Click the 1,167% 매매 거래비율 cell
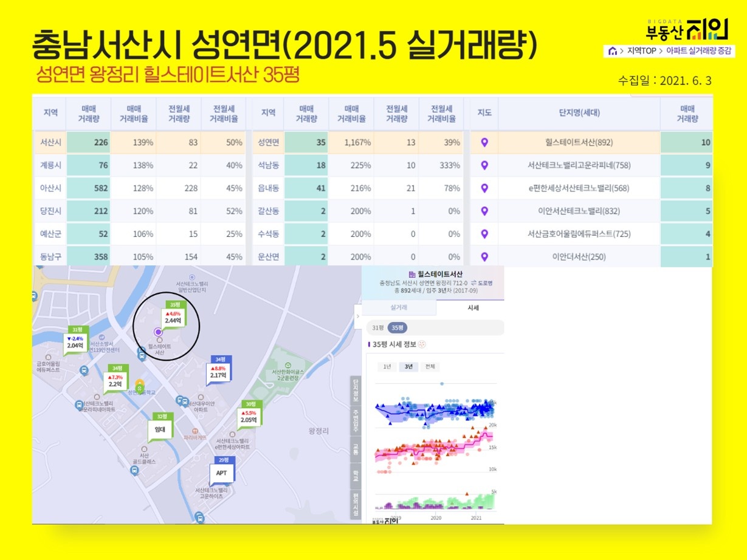Image resolution: width=747 pixels, height=560 pixels. coord(351,143)
